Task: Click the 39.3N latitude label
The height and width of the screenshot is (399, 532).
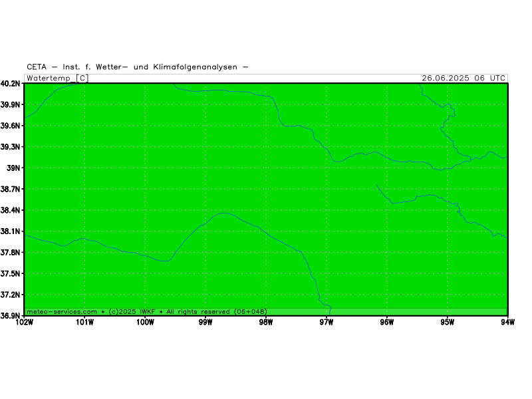Action: point(10,147)
